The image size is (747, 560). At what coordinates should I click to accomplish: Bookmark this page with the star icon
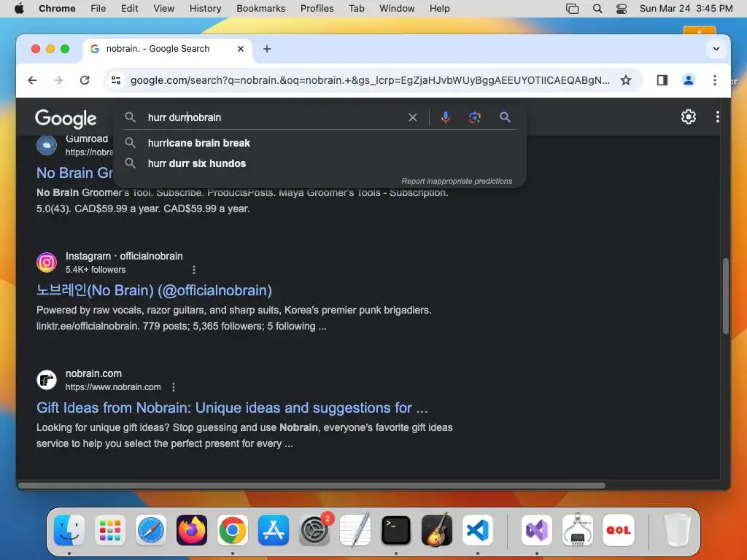click(625, 80)
